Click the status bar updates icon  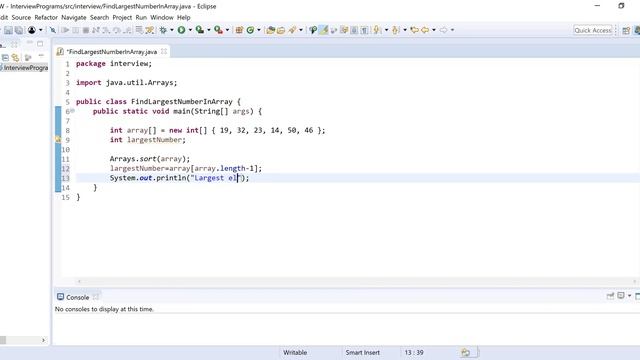pyautogui.click(x=465, y=352)
